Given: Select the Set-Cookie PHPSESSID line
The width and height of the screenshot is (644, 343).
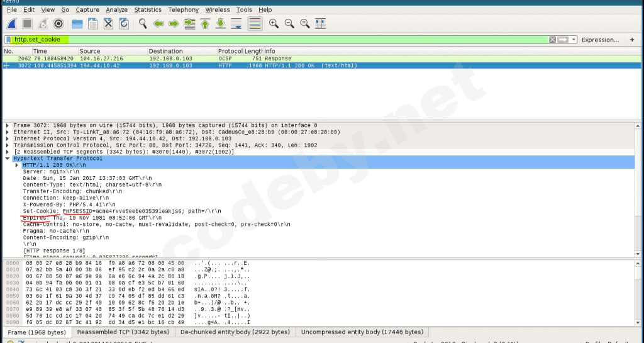Looking at the screenshot, I should point(122,211).
